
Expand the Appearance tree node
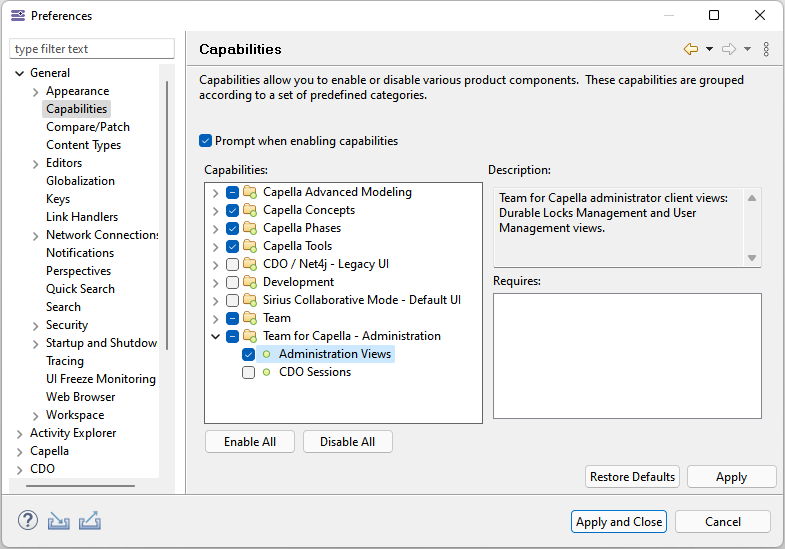35,91
